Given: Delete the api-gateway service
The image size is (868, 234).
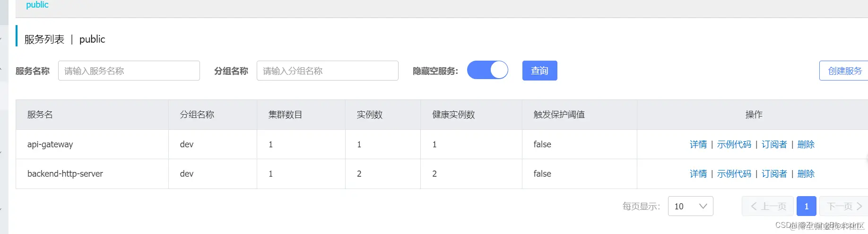Looking at the screenshot, I should pos(806,144).
